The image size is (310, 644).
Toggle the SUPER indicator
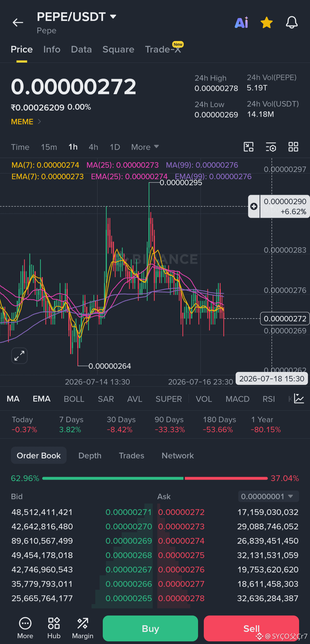(169, 399)
